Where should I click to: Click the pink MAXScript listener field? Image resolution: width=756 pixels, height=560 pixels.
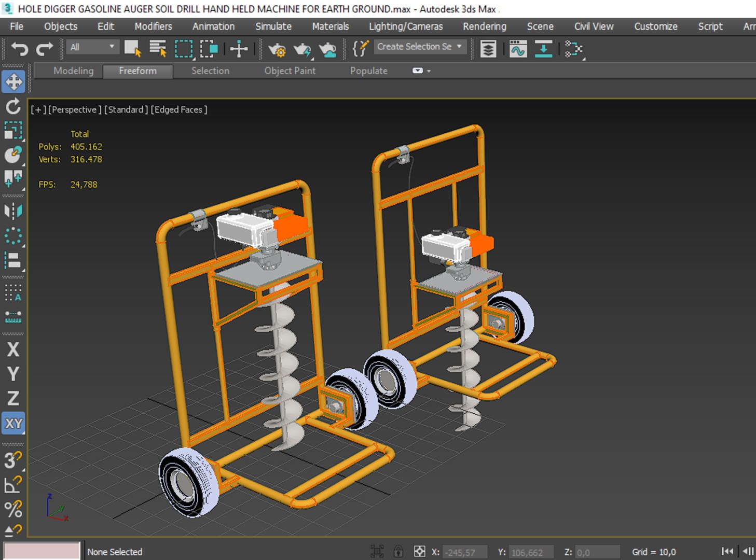pos(42,551)
